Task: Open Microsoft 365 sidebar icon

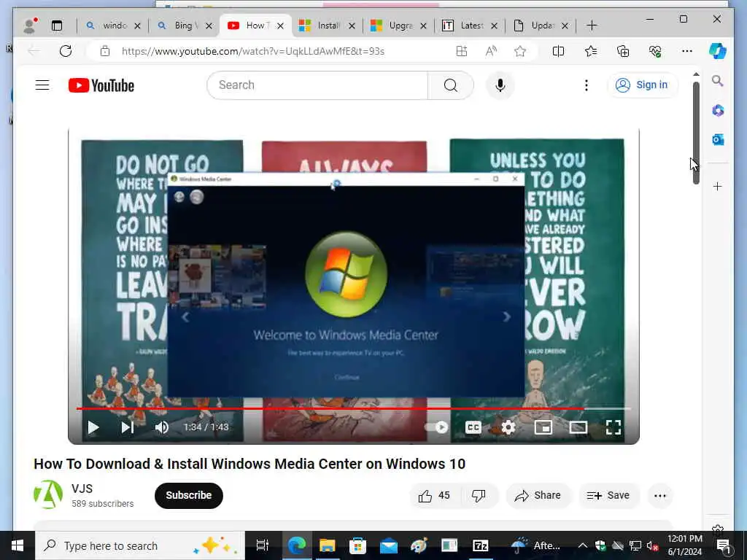Action: pos(718,111)
